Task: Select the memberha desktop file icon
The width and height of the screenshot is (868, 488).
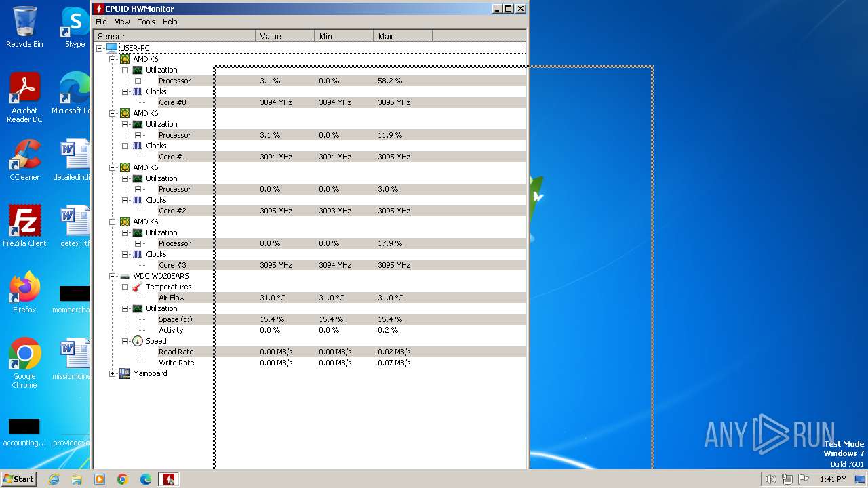Action: point(71,300)
